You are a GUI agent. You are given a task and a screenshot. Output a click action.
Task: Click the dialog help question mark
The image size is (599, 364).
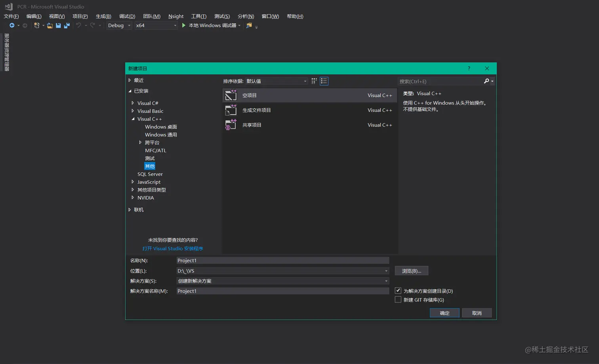click(469, 68)
